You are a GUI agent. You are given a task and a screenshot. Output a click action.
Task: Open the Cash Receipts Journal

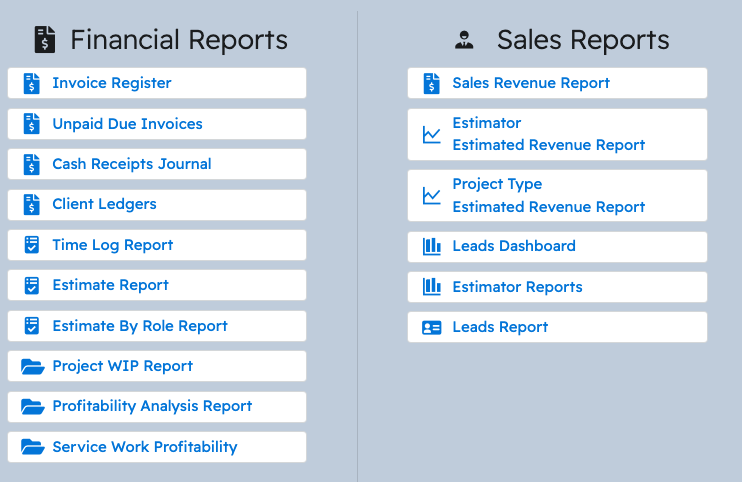(157, 164)
